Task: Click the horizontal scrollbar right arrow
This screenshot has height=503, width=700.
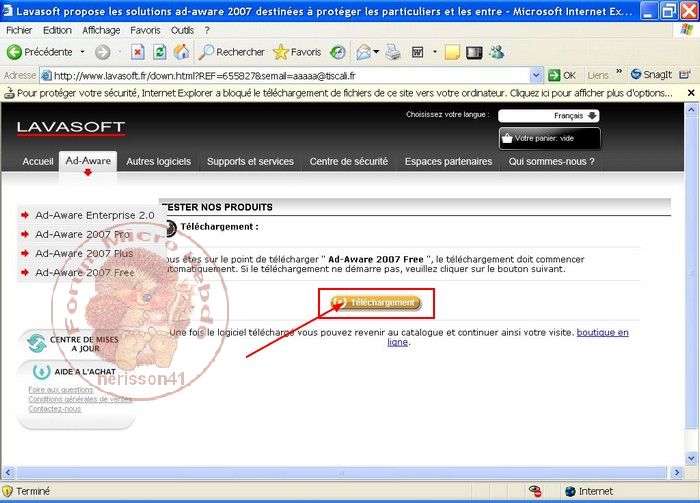Action: click(677, 472)
